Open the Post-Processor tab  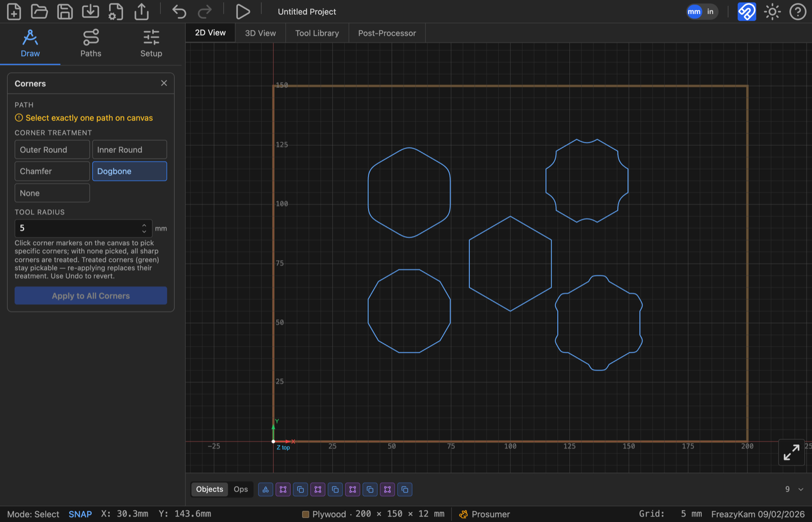pyautogui.click(x=387, y=33)
